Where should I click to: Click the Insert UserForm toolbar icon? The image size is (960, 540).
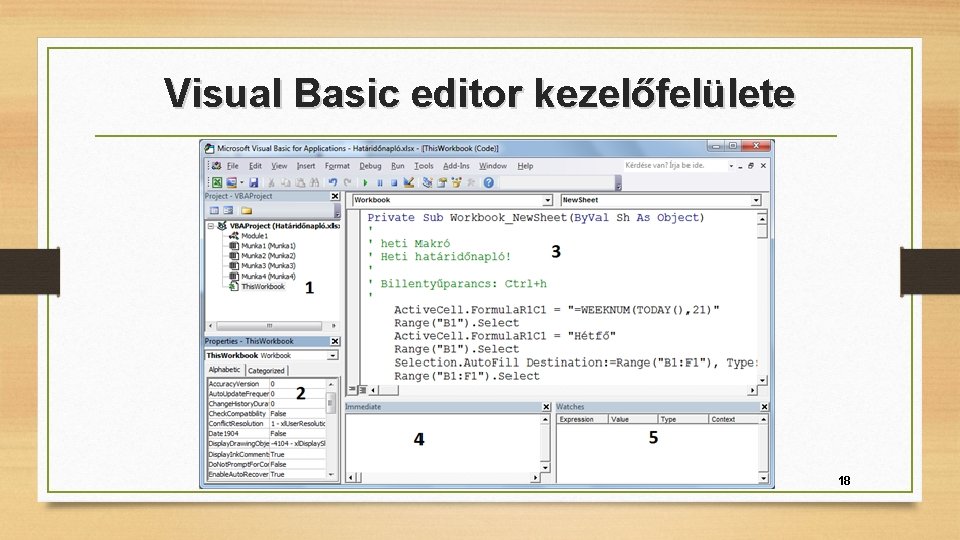tap(231, 182)
